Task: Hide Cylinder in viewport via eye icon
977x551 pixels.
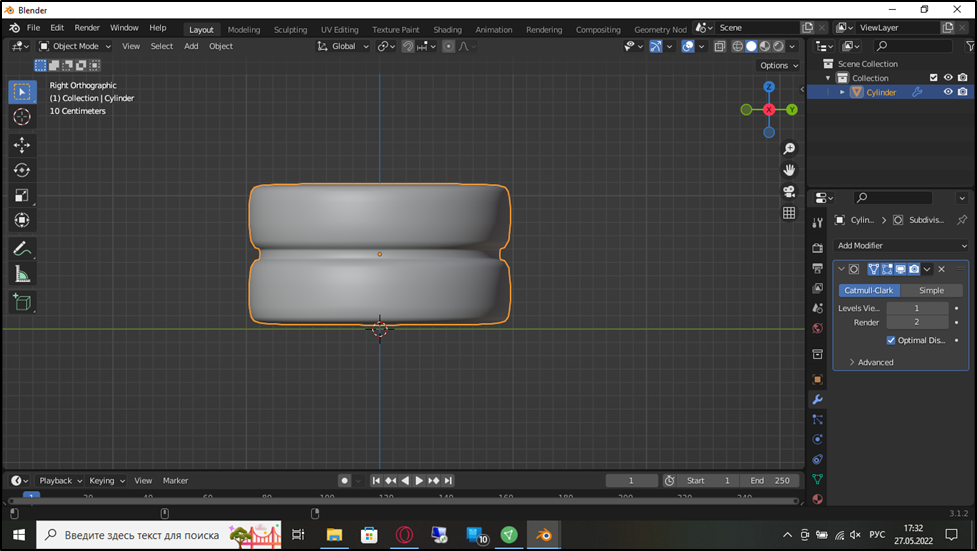Action: pos(948,92)
